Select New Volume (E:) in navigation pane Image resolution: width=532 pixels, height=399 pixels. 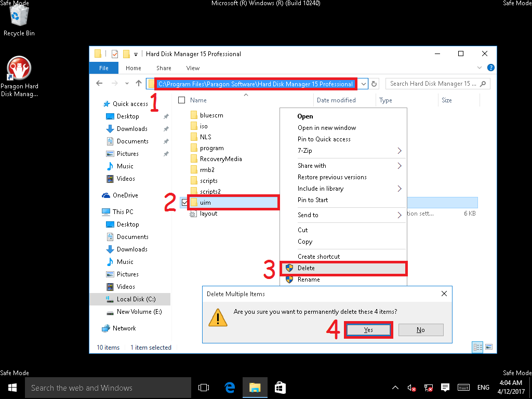point(134,312)
